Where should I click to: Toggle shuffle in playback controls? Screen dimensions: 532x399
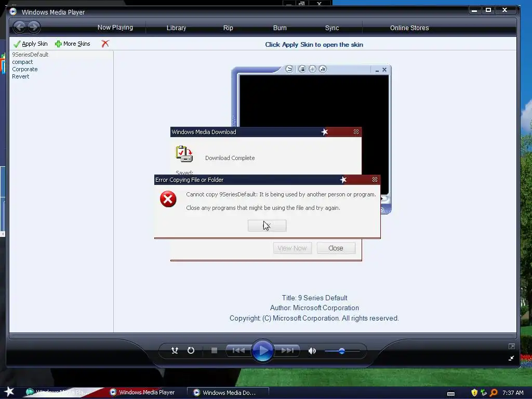pyautogui.click(x=175, y=351)
